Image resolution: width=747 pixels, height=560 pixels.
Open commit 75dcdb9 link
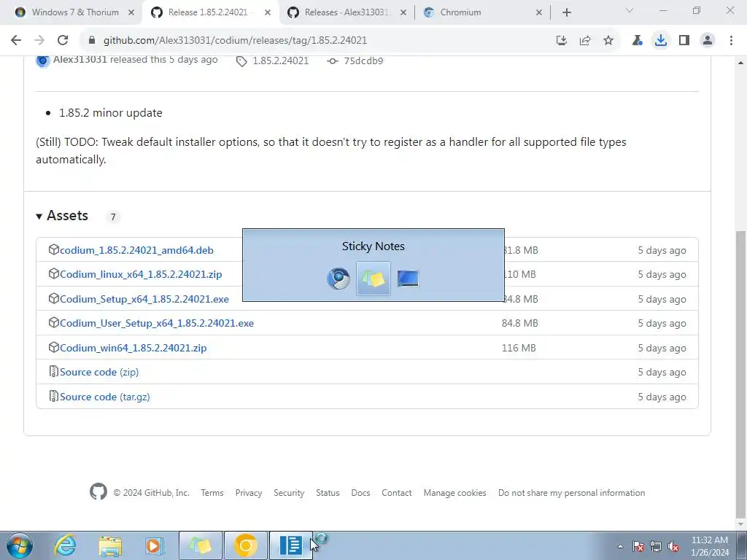[x=363, y=61]
